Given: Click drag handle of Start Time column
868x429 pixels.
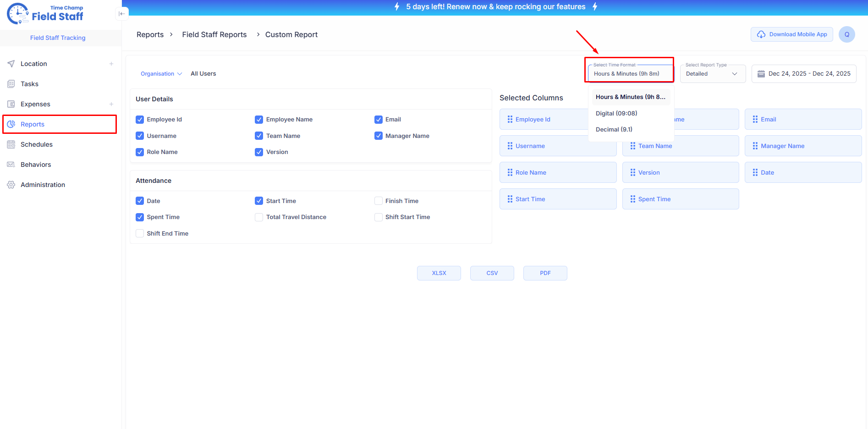Looking at the screenshot, I should tap(510, 199).
